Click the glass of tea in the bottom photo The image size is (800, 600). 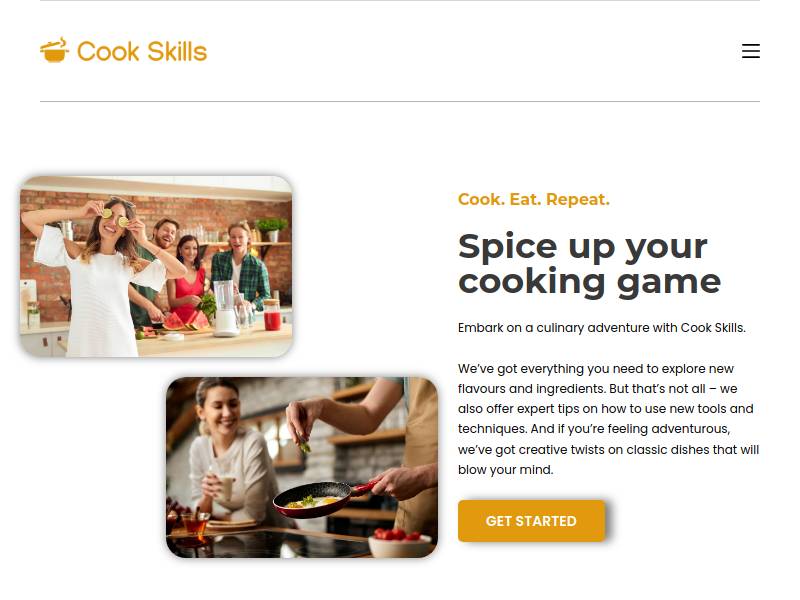(x=195, y=523)
